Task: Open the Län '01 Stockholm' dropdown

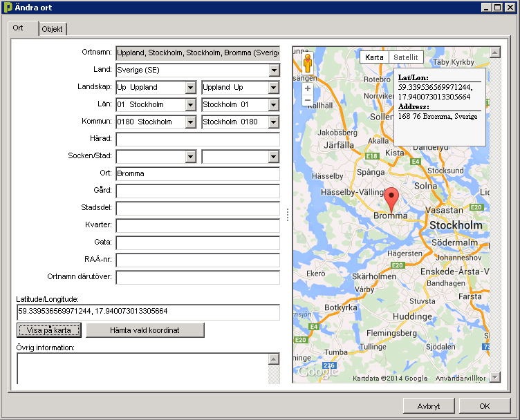Action: (x=190, y=105)
